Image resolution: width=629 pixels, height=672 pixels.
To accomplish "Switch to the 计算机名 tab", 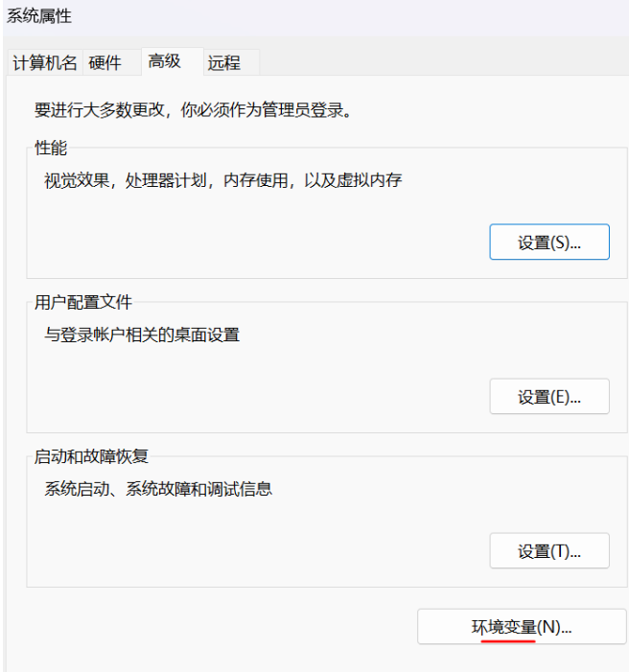I will click(45, 63).
